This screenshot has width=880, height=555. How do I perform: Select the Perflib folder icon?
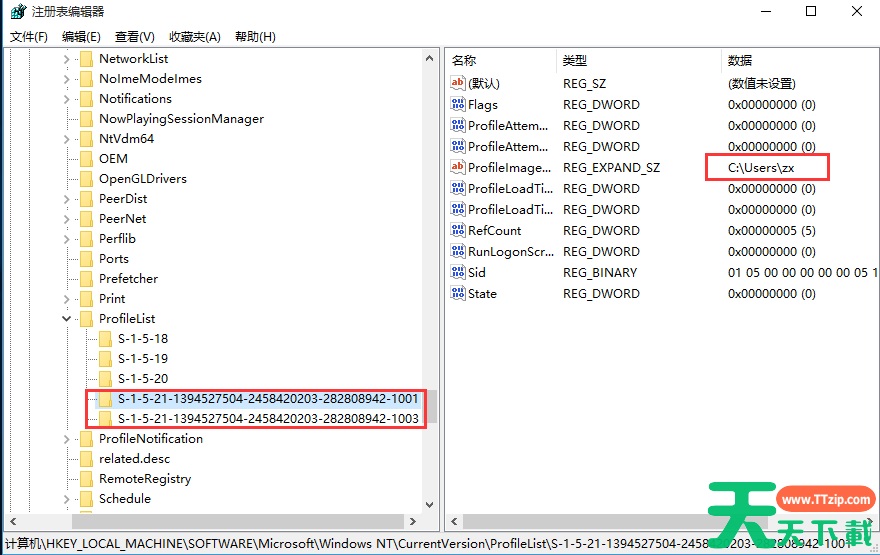[x=86, y=239]
